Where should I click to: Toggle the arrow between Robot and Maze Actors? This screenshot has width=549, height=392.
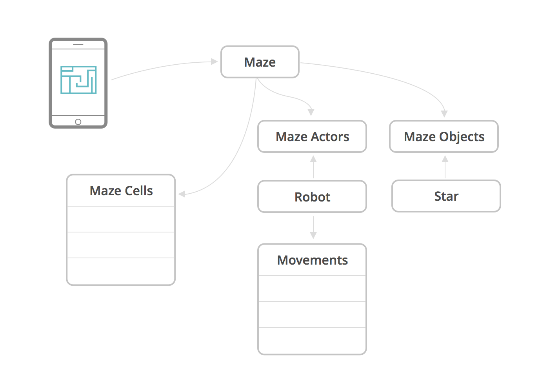(x=313, y=166)
